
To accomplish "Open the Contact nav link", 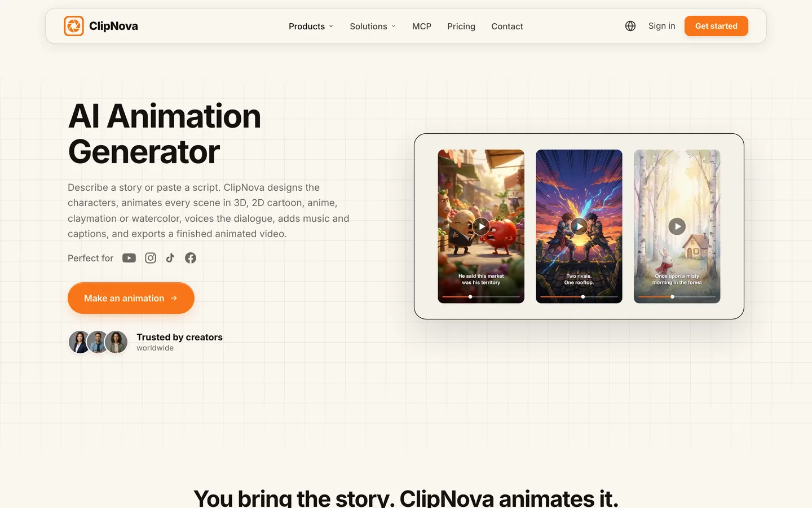I will [x=507, y=27].
